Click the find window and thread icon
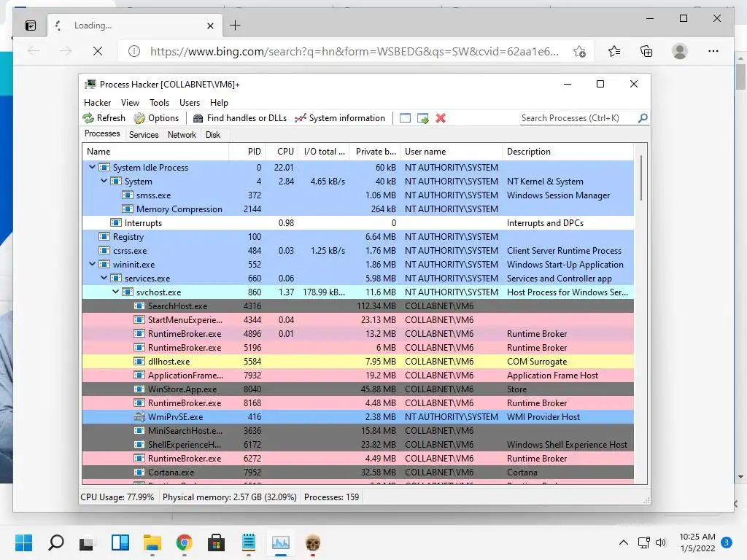This screenshot has height=560, width=747. tap(422, 118)
